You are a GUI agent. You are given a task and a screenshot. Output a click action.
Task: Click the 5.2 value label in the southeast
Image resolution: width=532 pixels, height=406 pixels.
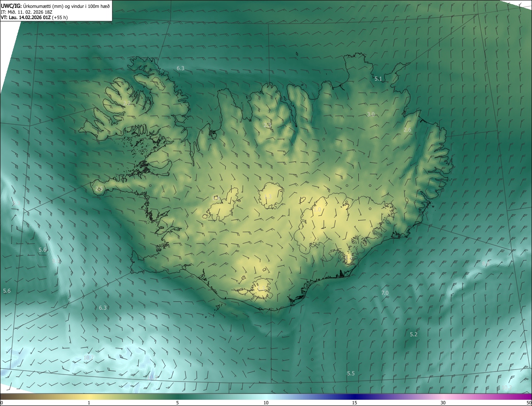[414, 335]
